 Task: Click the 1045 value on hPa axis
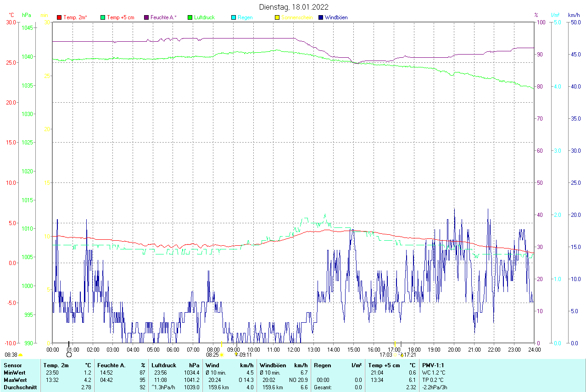click(x=27, y=28)
